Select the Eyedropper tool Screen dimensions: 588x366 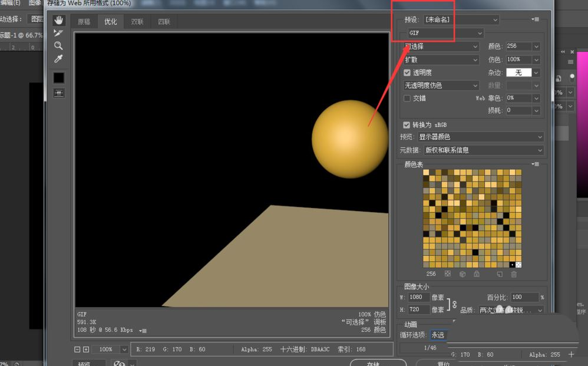[x=58, y=59]
